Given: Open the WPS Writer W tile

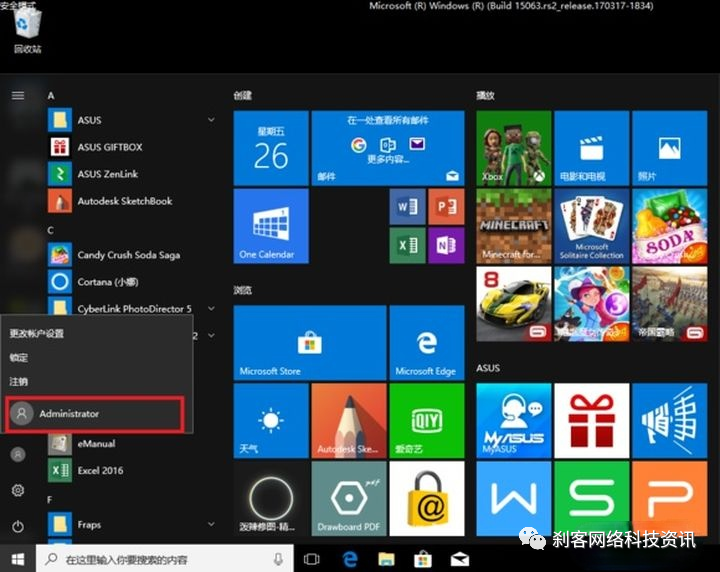Looking at the screenshot, I should [x=514, y=499].
